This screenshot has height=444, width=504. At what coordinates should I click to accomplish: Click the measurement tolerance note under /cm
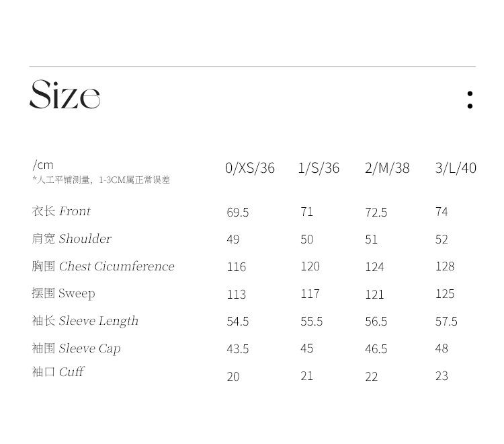101,180
